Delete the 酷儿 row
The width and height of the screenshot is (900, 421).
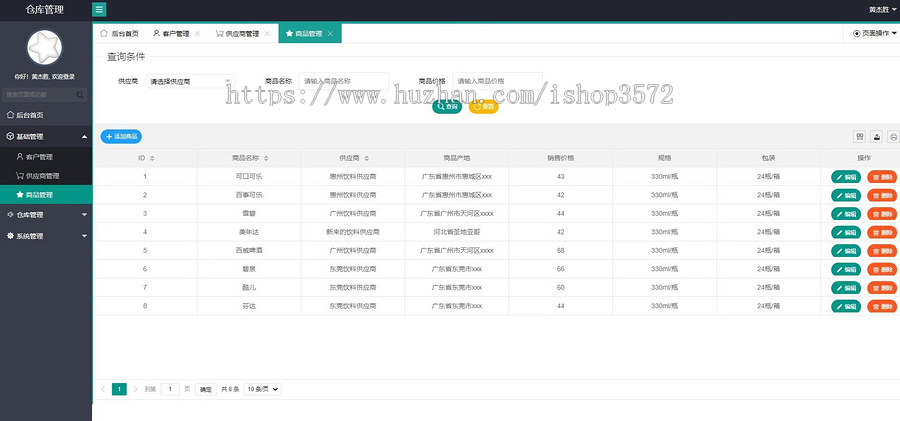[882, 288]
